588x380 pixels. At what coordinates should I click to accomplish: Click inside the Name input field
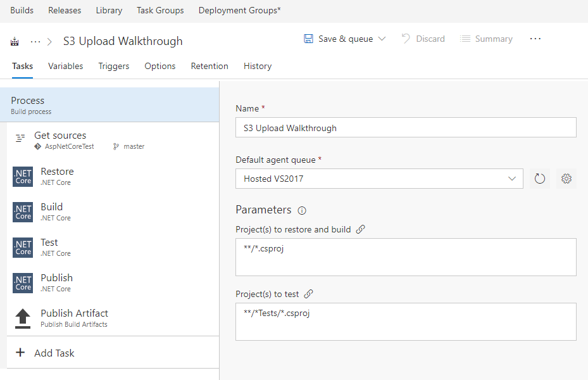coord(406,127)
